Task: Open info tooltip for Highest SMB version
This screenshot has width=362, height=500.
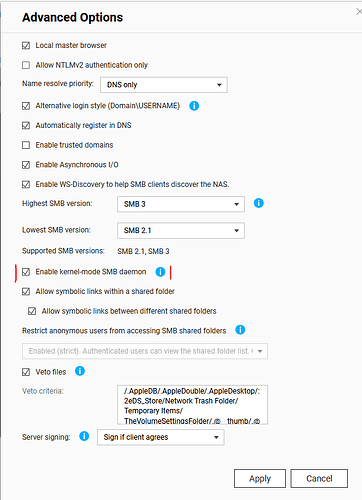Action: pos(259,203)
